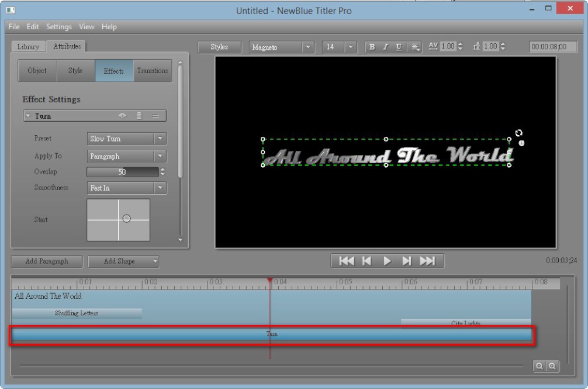Click the attributes panel up scroll arrow
Screen dimensions: 588x389
[x=180, y=62]
